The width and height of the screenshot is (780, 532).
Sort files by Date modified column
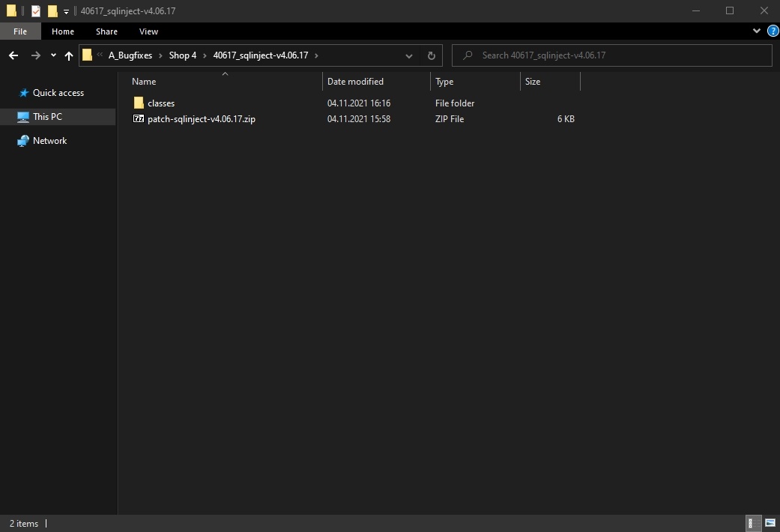coord(355,82)
